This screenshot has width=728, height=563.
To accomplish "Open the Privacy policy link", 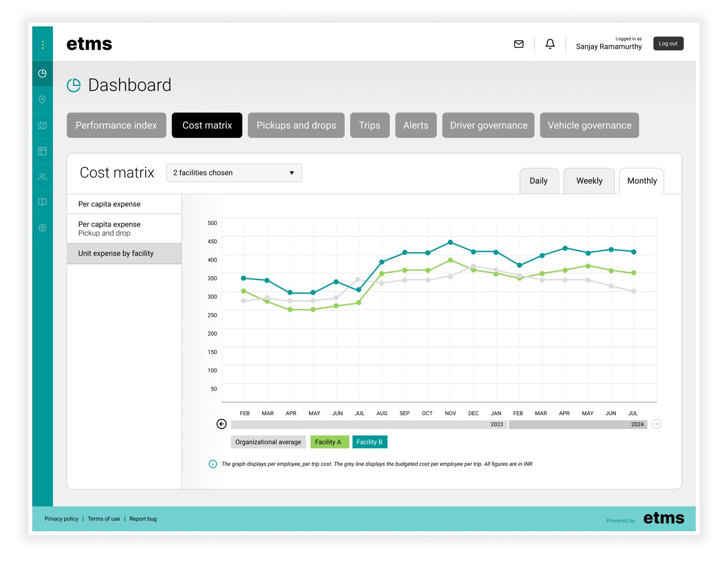I will point(61,519).
